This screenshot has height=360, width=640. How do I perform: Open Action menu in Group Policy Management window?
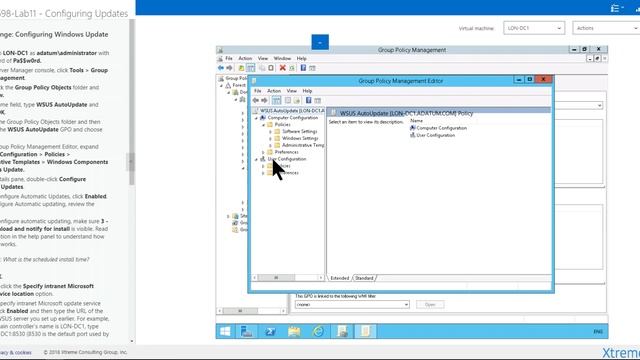[245, 58]
